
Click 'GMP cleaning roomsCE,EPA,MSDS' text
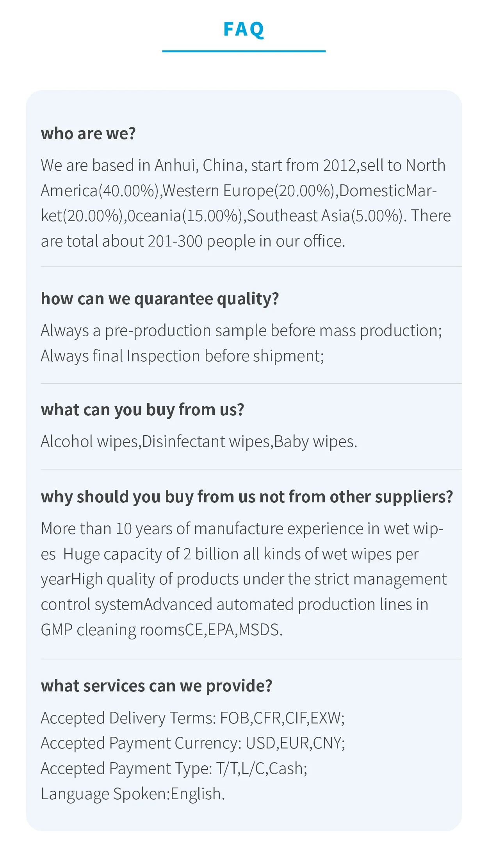[162, 630]
